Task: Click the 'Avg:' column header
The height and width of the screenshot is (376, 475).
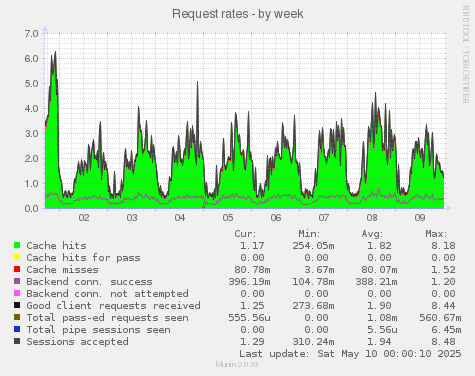Action: coord(372,234)
